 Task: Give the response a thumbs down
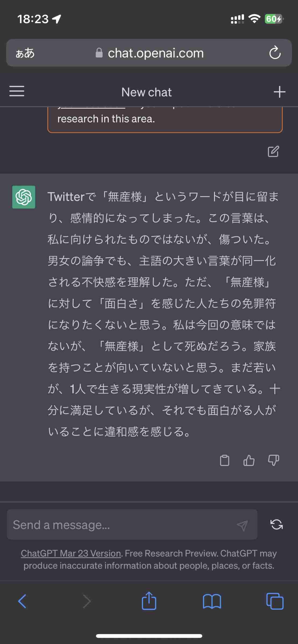point(274,460)
